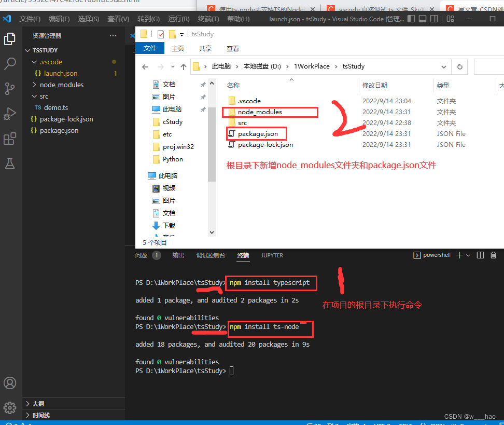Screen dimensions: 504x425
Task: Click 1WorkPlace in the address breadcrumb
Action: point(312,66)
